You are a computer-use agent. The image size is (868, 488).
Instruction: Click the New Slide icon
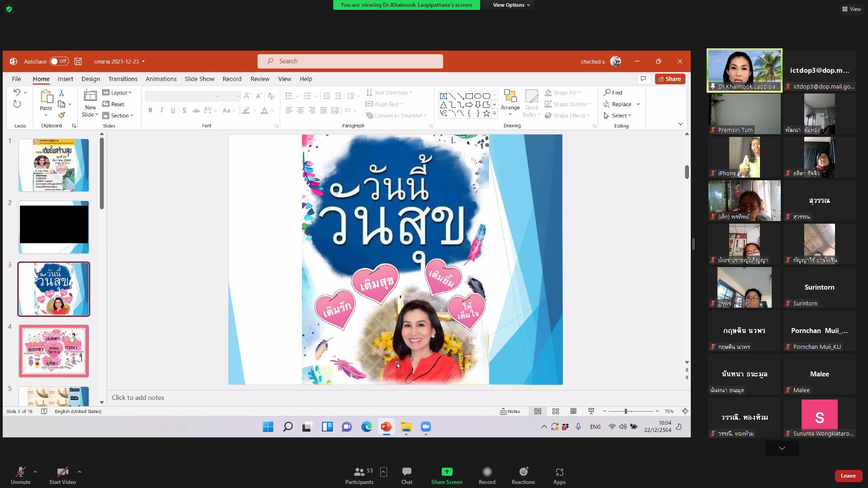click(90, 96)
